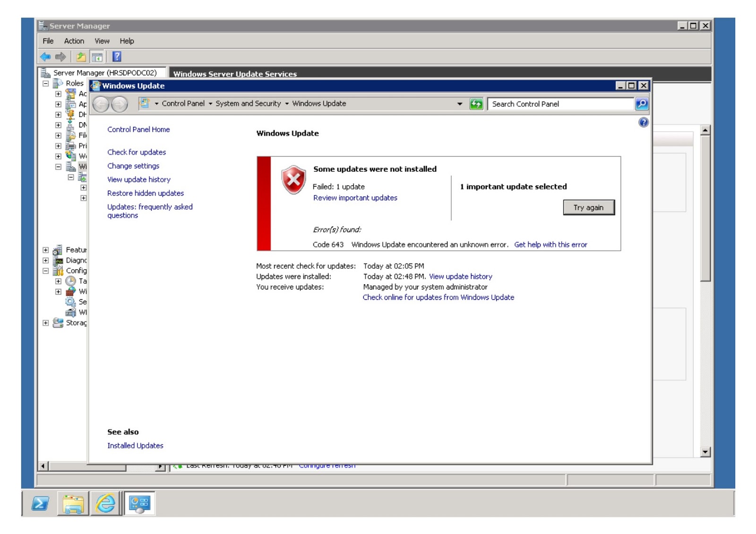Click the System and Security breadcrumb segment
This screenshot has height=534, width=756.
click(248, 104)
